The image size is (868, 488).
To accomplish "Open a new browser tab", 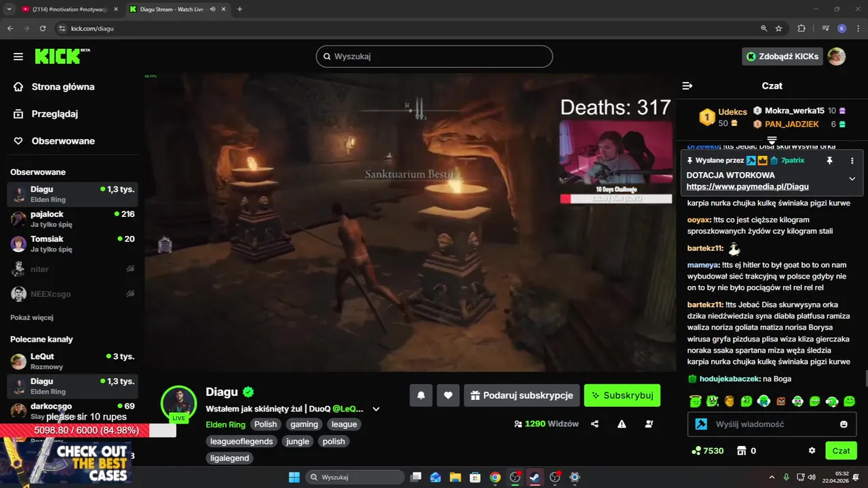I will [x=239, y=9].
